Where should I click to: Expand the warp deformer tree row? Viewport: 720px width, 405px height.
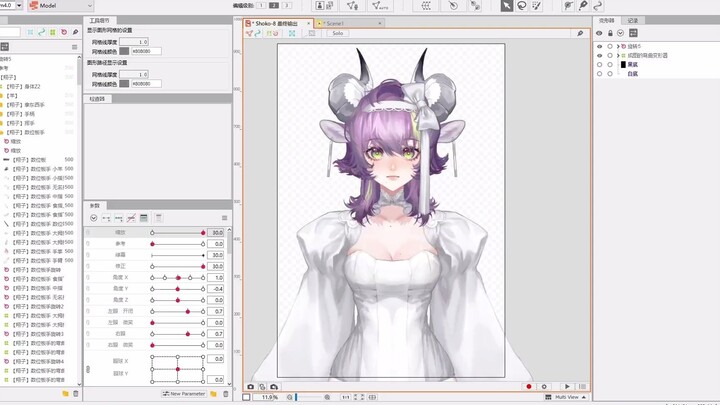[618, 56]
